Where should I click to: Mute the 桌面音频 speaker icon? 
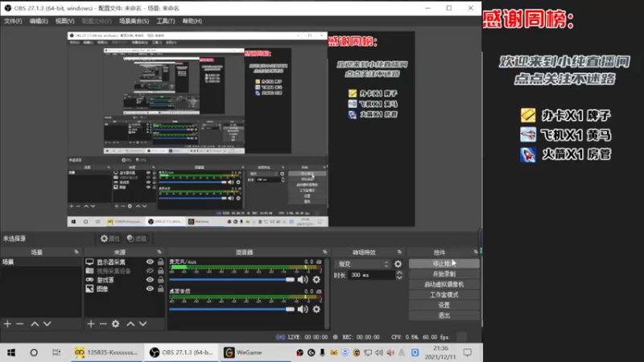303,309
